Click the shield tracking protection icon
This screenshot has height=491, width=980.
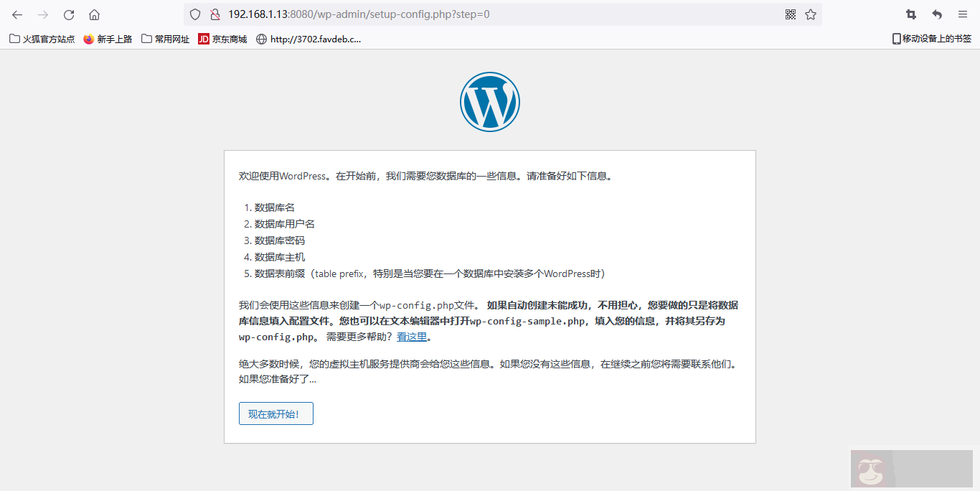[194, 14]
